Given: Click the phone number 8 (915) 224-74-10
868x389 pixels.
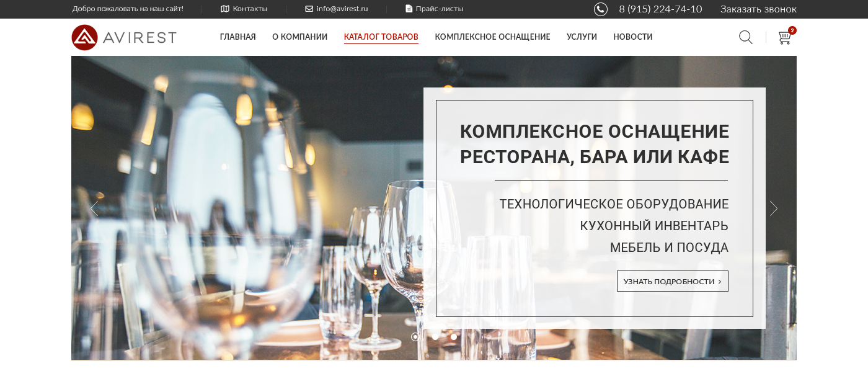Looking at the screenshot, I should coord(660,9).
